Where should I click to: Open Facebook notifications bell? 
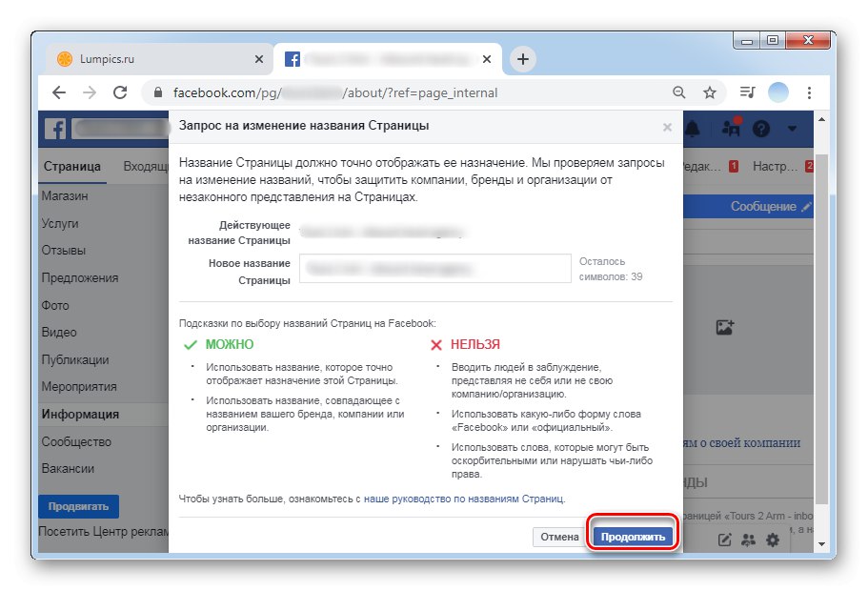(x=693, y=129)
